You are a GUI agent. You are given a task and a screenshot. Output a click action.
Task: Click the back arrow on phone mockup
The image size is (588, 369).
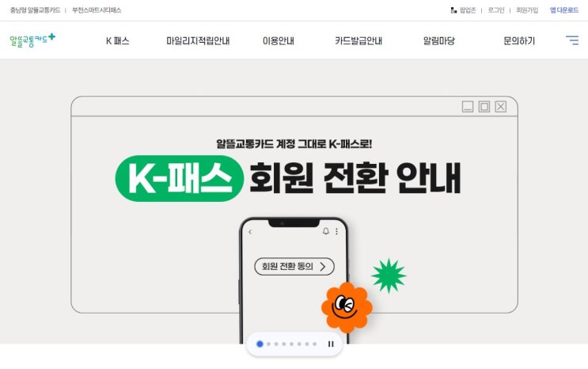250,232
